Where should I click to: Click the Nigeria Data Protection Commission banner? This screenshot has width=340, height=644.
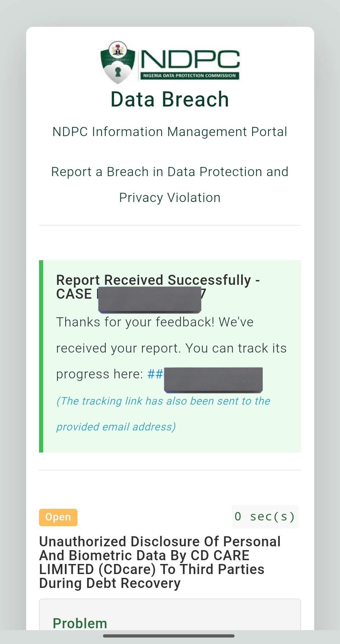pyautogui.click(x=190, y=76)
